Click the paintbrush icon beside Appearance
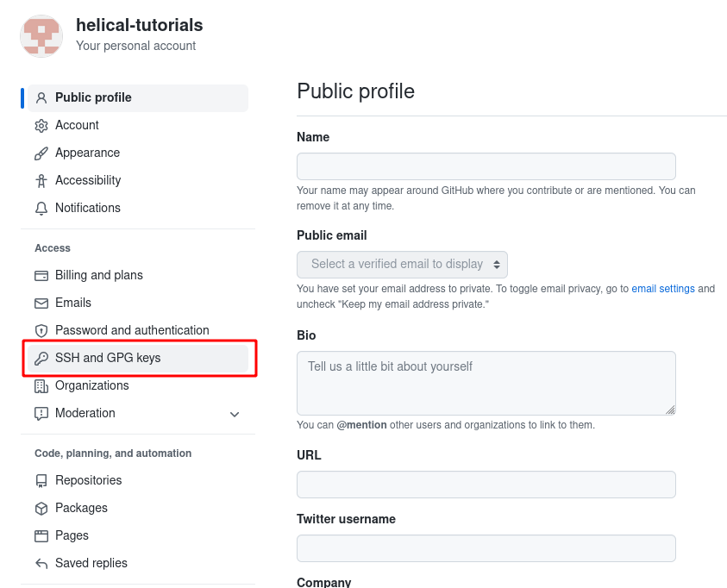Screen dimensions: 727x588 (41, 153)
